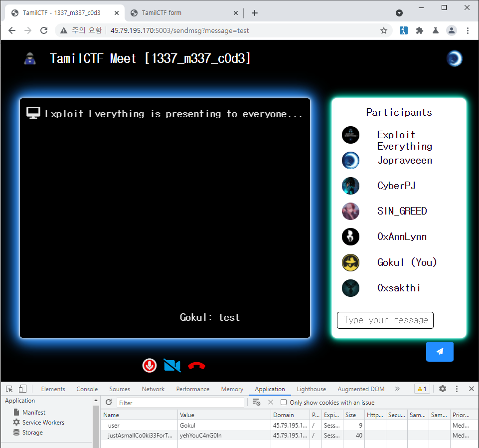This screenshot has height=448, width=479.
Task: Select 0xsakthi participant avatar
Action: (x=350, y=288)
